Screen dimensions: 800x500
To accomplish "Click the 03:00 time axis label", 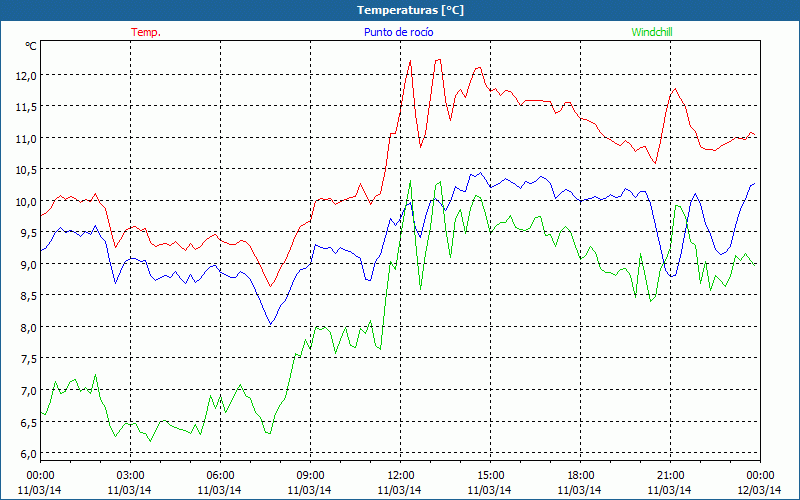I will coord(130,476).
